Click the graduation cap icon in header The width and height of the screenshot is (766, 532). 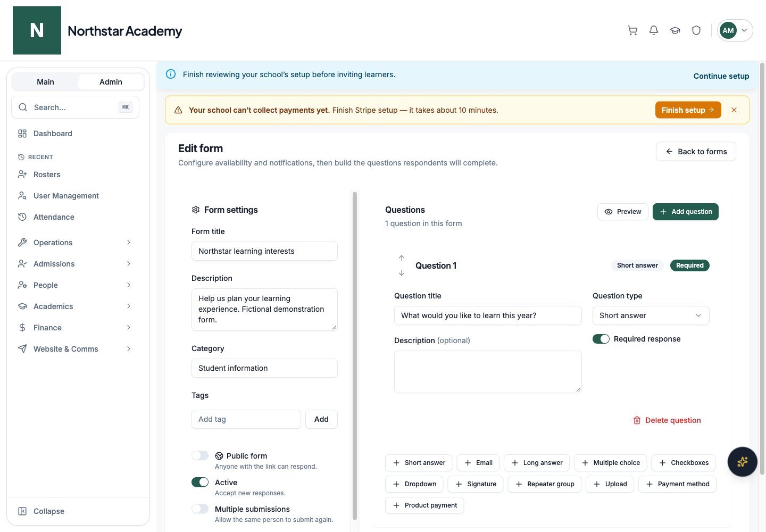coord(675,30)
